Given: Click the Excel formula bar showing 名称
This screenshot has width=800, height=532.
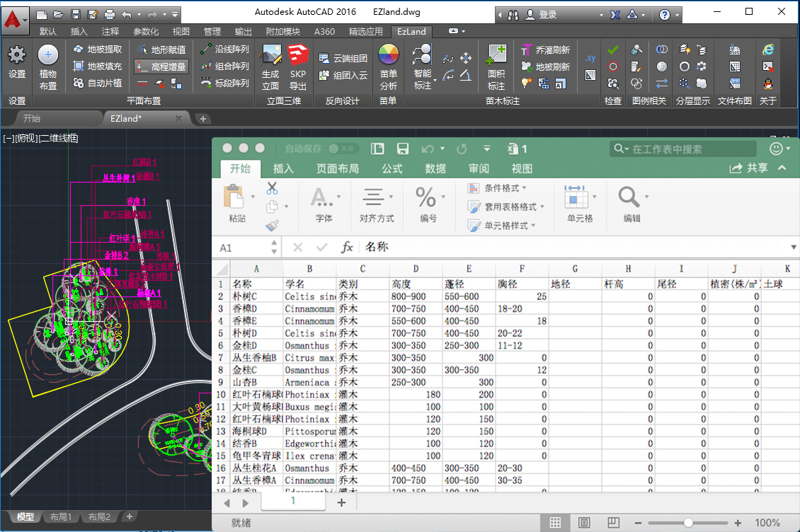Looking at the screenshot, I should tap(574, 248).
